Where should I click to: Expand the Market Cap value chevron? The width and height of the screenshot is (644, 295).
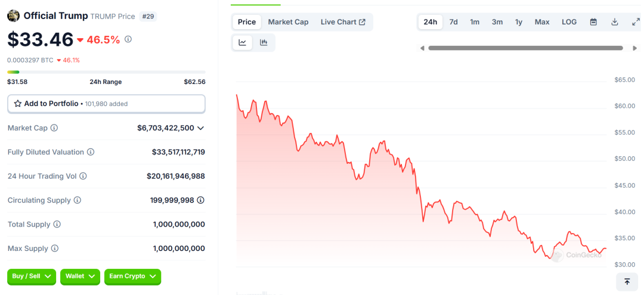pyautogui.click(x=201, y=128)
